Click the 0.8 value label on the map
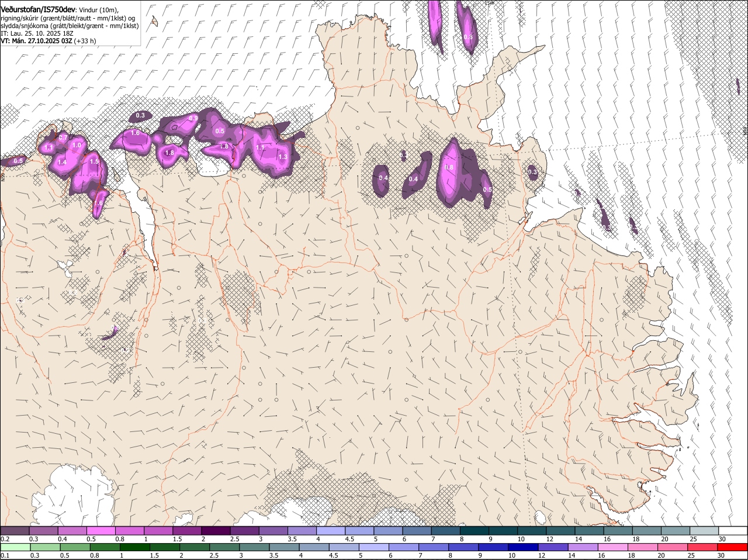The image size is (748, 560). pos(449,167)
